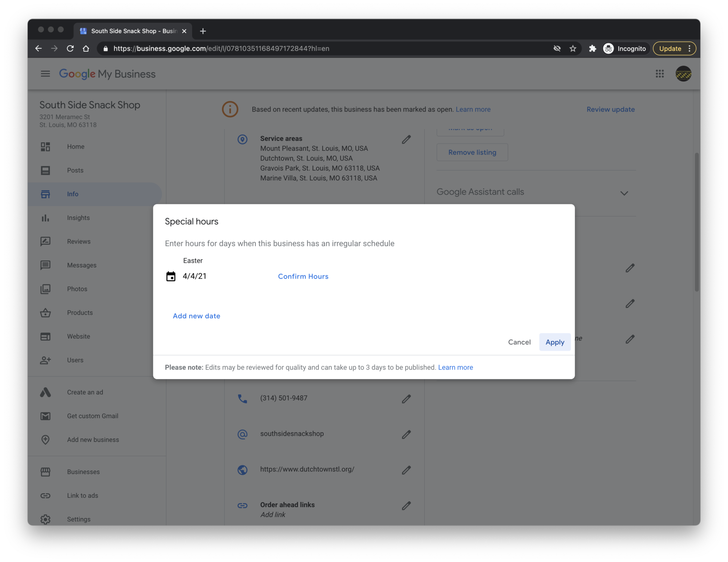Viewport: 728px width, 562px height.
Task: Edit the phone number with pencil icon
Action: [406, 399]
